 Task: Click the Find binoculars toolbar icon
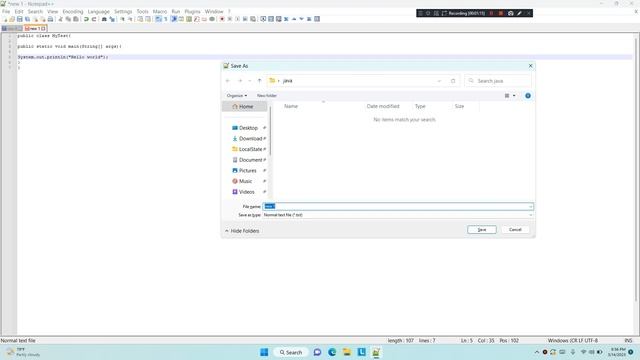point(104,19)
